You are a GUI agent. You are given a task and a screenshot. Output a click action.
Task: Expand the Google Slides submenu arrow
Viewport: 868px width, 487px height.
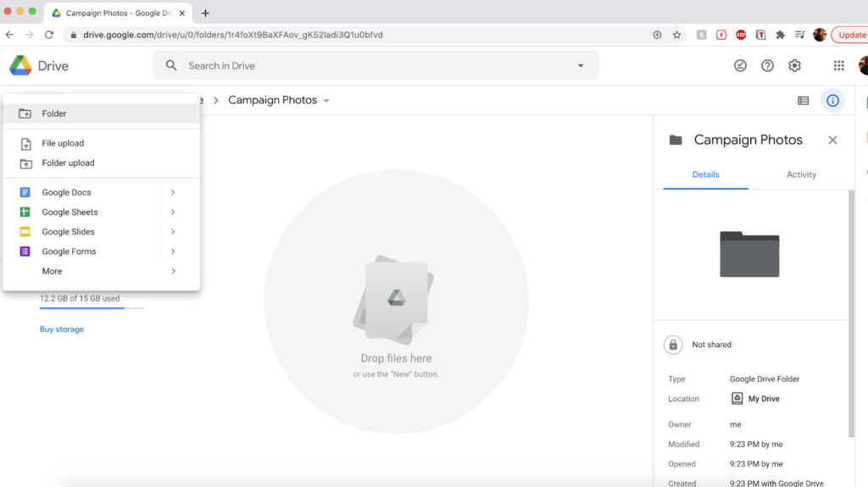173,232
